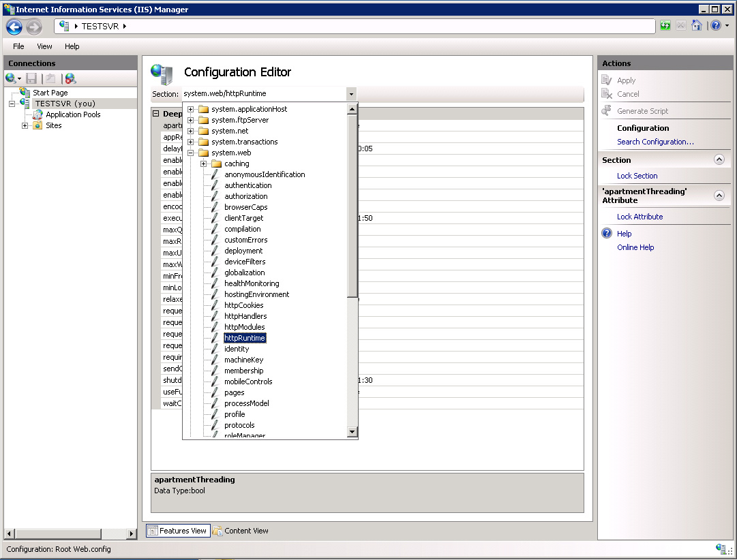Click the Back navigation arrow
Viewport: 737px width, 560px height.
[14, 27]
